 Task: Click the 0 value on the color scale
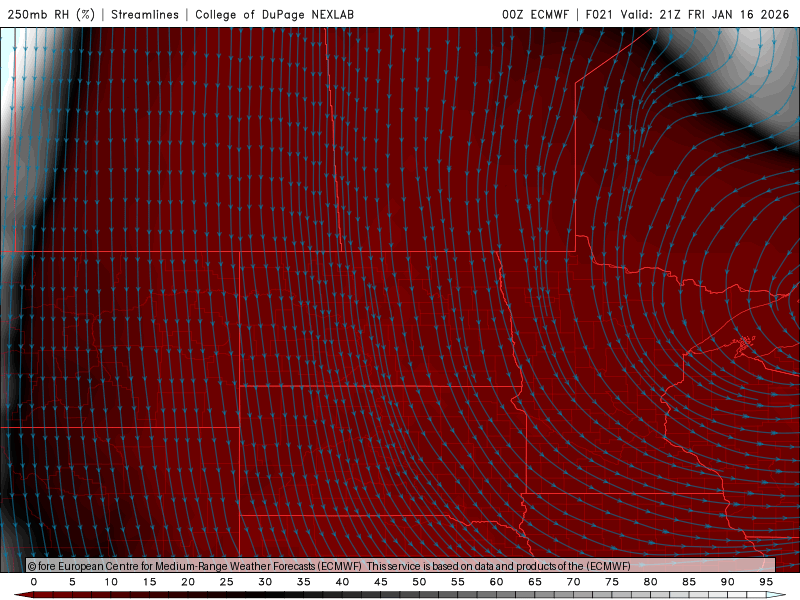pos(34,582)
